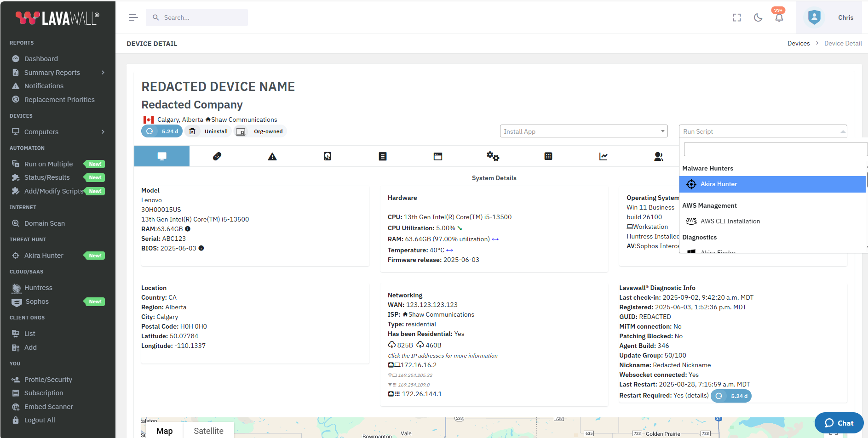Click the Search input field
Screen dimensions: 868x438
tap(197, 17)
